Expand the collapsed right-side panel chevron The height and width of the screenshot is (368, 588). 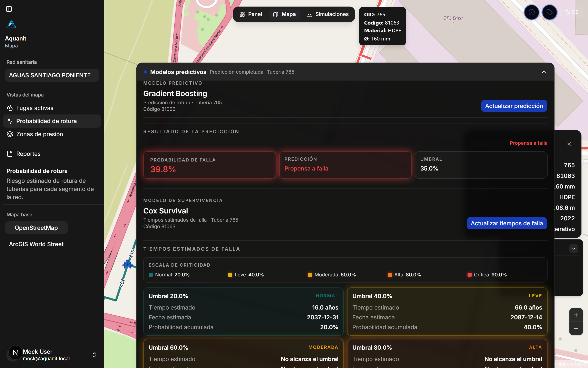coord(574,248)
